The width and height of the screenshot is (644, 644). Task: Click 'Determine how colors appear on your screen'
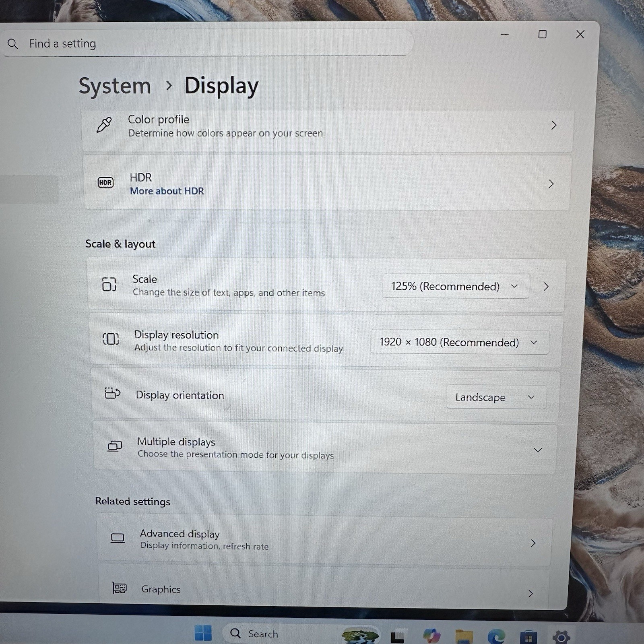(225, 133)
